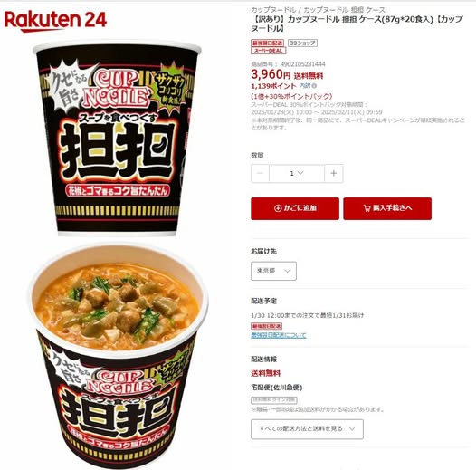Click the Rakuten 24 logo
The width and height of the screenshot is (476, 470).
[x=55, y=21]
